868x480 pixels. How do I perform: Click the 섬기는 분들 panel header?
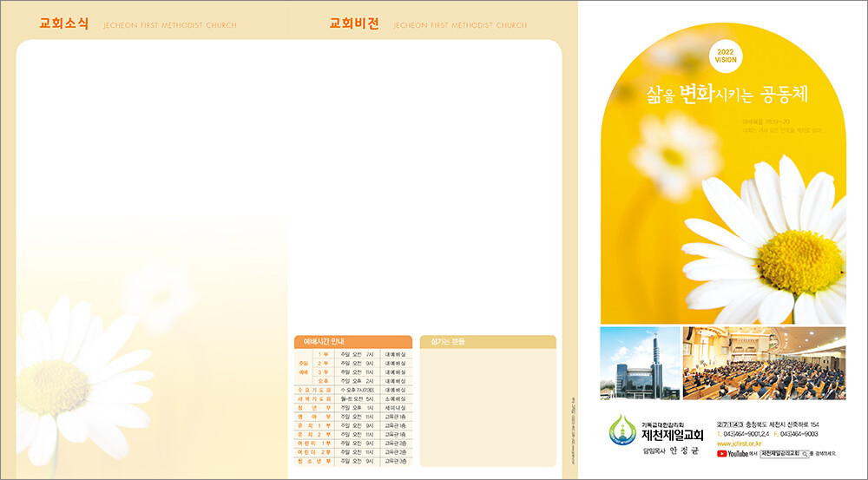[x=487, y=341]
